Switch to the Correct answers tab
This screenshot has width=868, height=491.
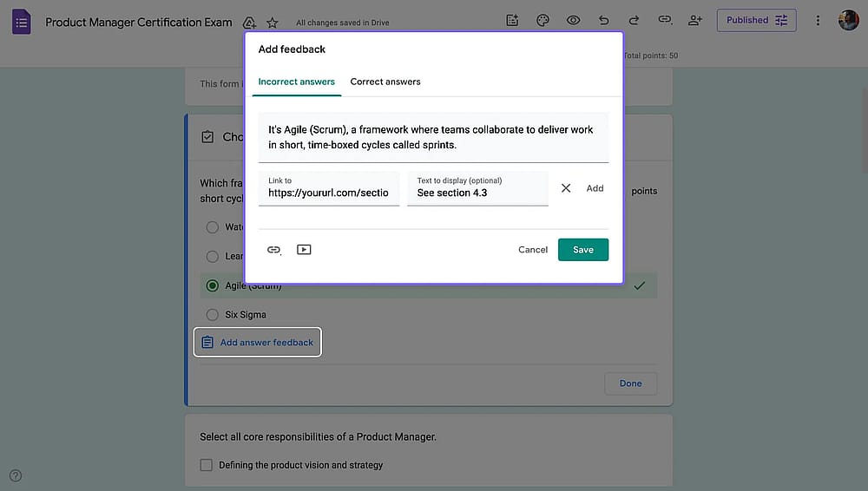click(385, 82)
